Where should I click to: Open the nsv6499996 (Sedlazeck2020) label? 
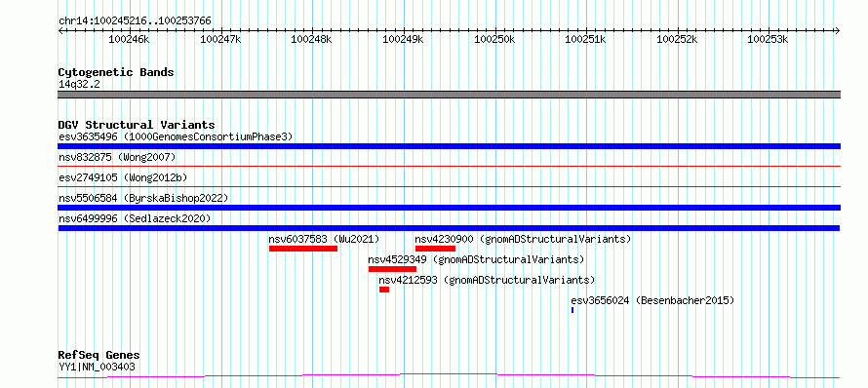click(x=135, y=218)
